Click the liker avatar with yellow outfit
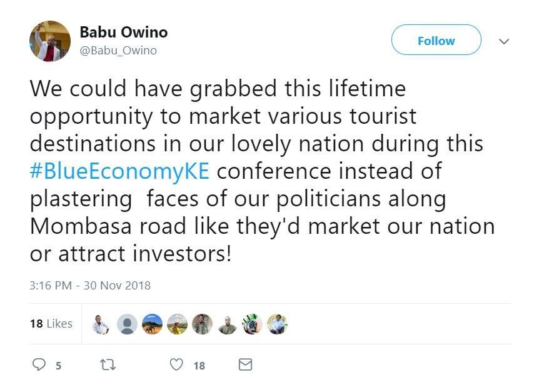 coord(177,324)
